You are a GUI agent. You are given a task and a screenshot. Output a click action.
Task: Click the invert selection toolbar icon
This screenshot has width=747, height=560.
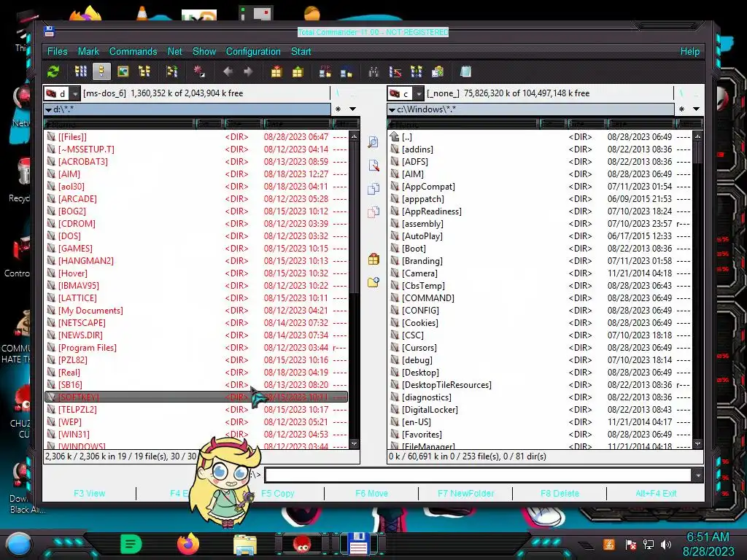(x=199, y=72)
